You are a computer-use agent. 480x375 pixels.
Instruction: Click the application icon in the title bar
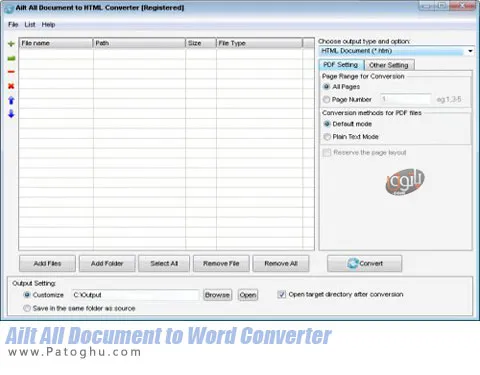point(9,8)
